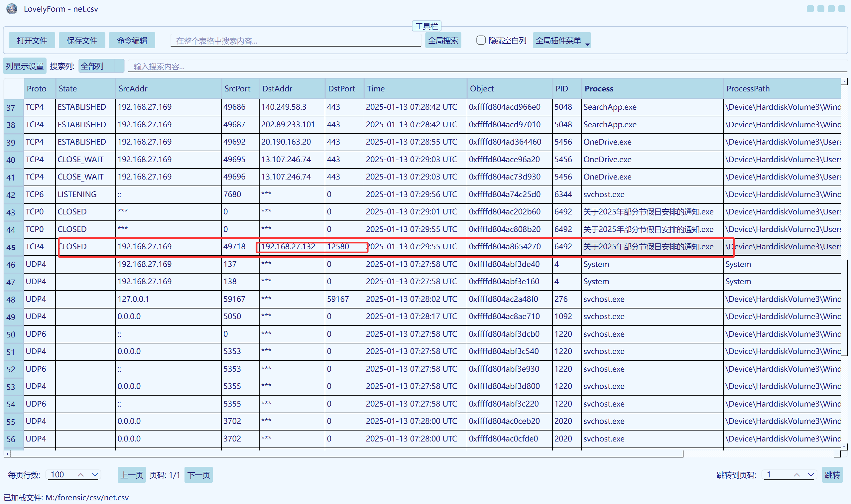This screenshot has height=504, width=851.
Task: Click SrcPort cell 49718
Action: pyautogui.click(x=240, y=247)
